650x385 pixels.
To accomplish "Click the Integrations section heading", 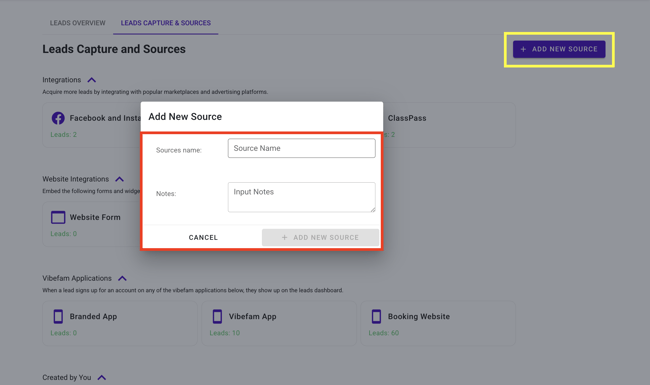I will coord(62,80).
